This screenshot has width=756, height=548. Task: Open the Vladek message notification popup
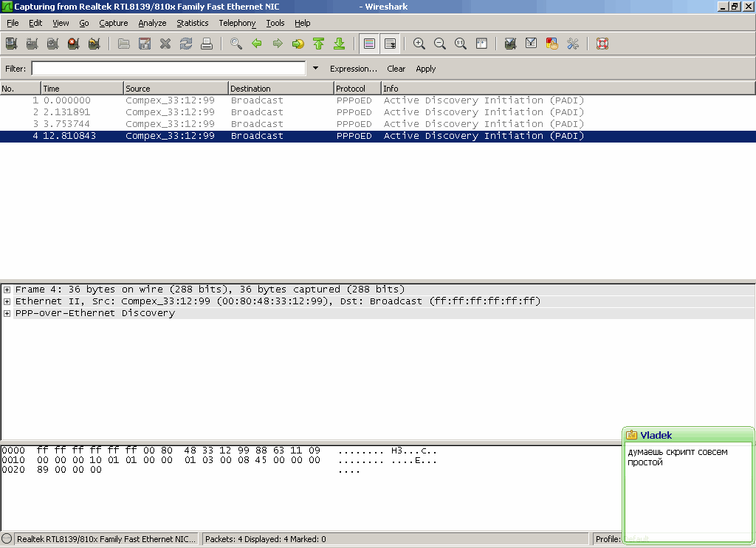(688, 484)
